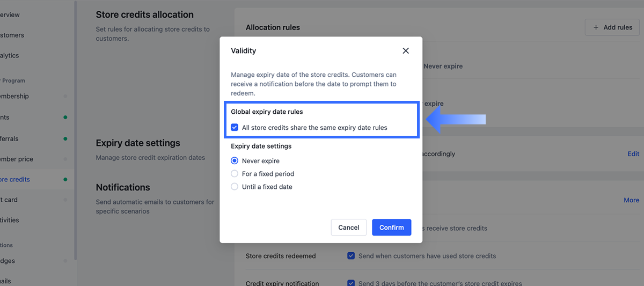
Task: Open the Store credits sidebar item
Action: coord(15,179)
